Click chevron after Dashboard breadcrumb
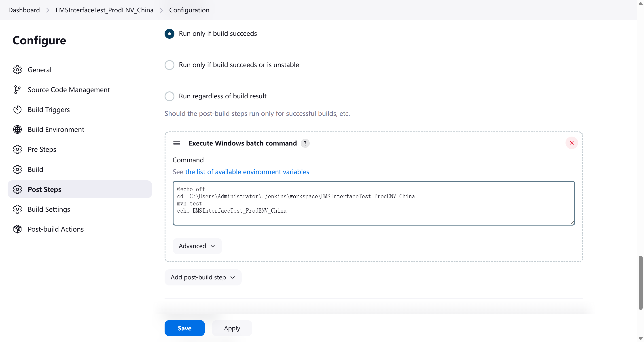This screenshot has width=644, height=342. (48, 10)
